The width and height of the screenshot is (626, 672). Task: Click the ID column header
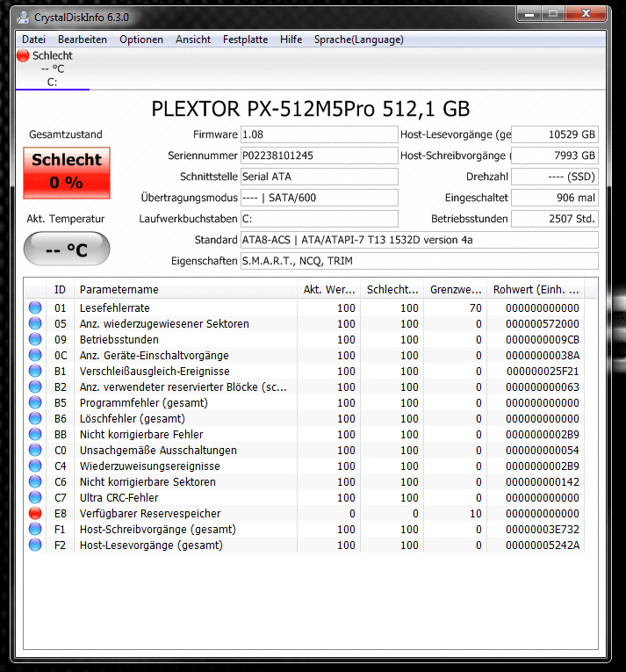click(60, 289)
